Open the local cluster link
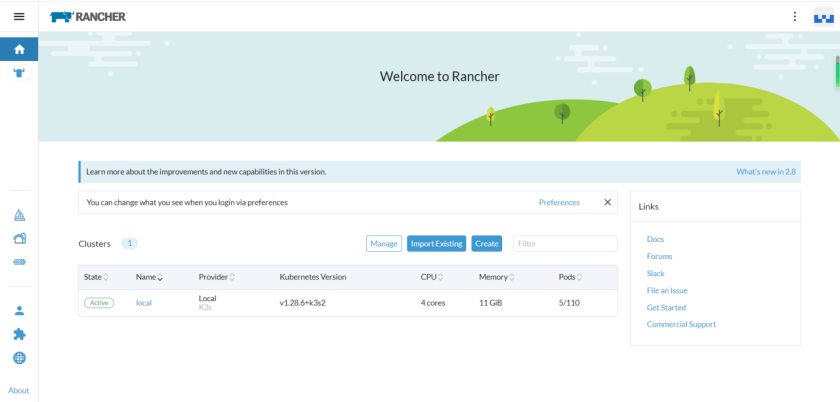The height and width of the screenshot is (402, 840). coord(144,303)
